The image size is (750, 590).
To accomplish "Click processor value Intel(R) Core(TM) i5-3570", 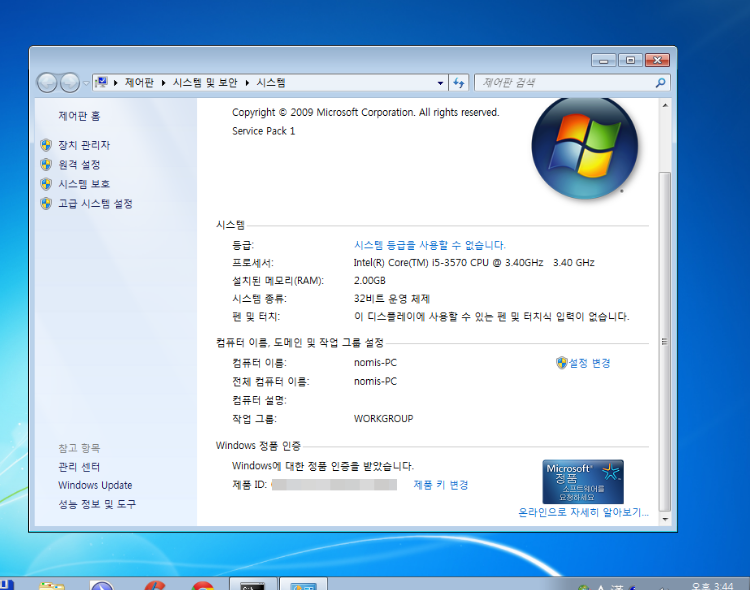I will pos(474,263).
